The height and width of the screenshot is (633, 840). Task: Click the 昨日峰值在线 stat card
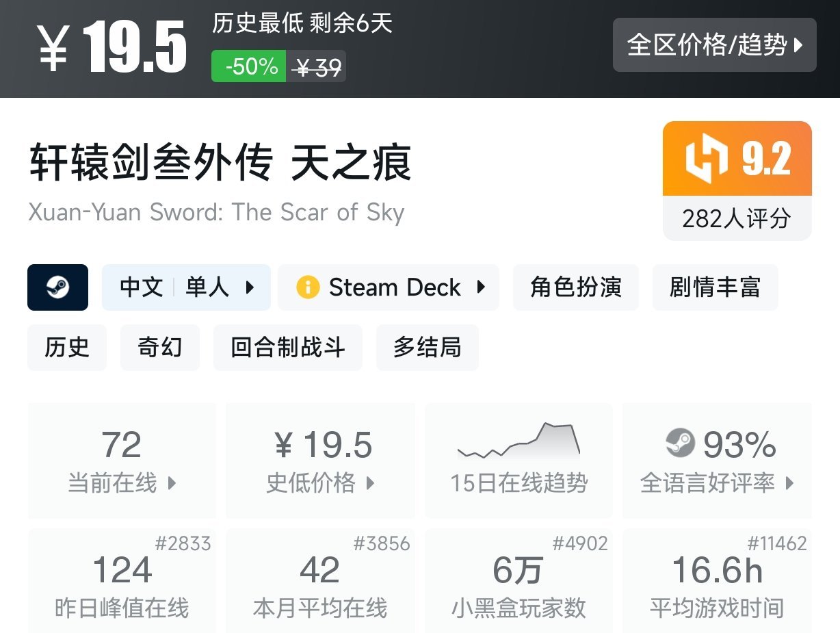pyautogui.click(x=122, y=580)
